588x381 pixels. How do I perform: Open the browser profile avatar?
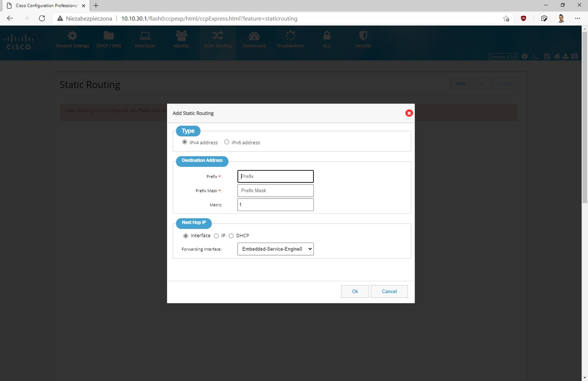[x=561, y=18]
